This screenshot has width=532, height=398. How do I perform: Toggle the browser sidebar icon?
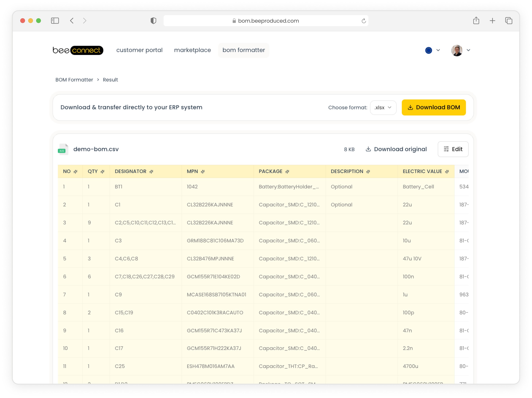point(55,21)
